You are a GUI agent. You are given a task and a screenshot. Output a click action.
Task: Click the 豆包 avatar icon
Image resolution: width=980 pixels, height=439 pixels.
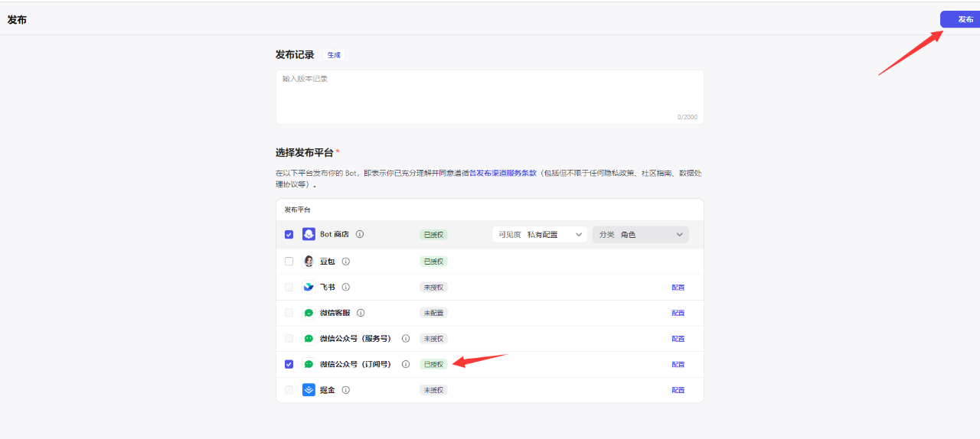pos(309,262)
